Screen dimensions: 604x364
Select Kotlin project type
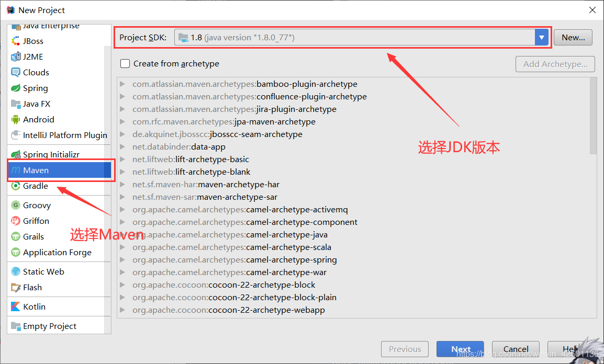click(35, 306)
